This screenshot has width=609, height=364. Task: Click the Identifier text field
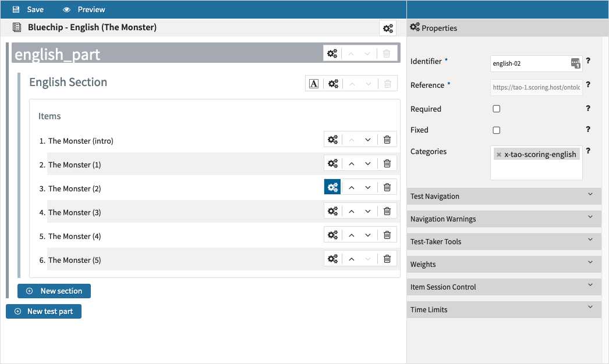(x=530, y=63)
